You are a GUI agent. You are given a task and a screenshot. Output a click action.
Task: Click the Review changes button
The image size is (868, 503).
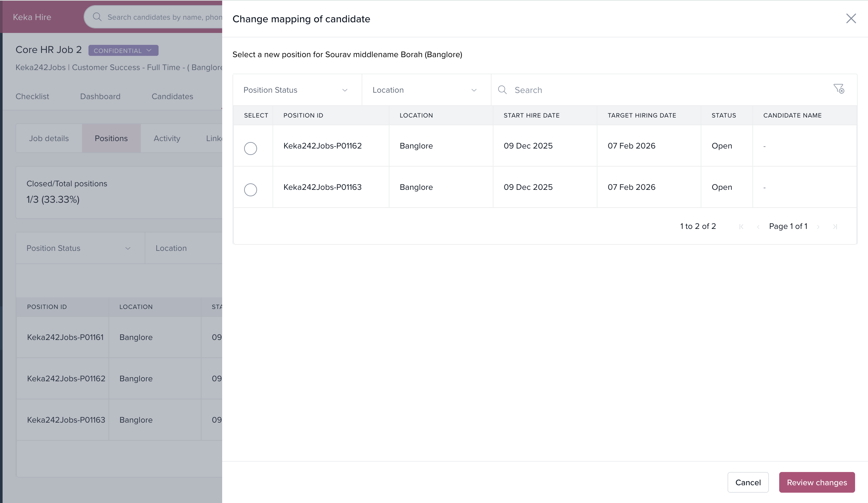click(x=816, y=482)
